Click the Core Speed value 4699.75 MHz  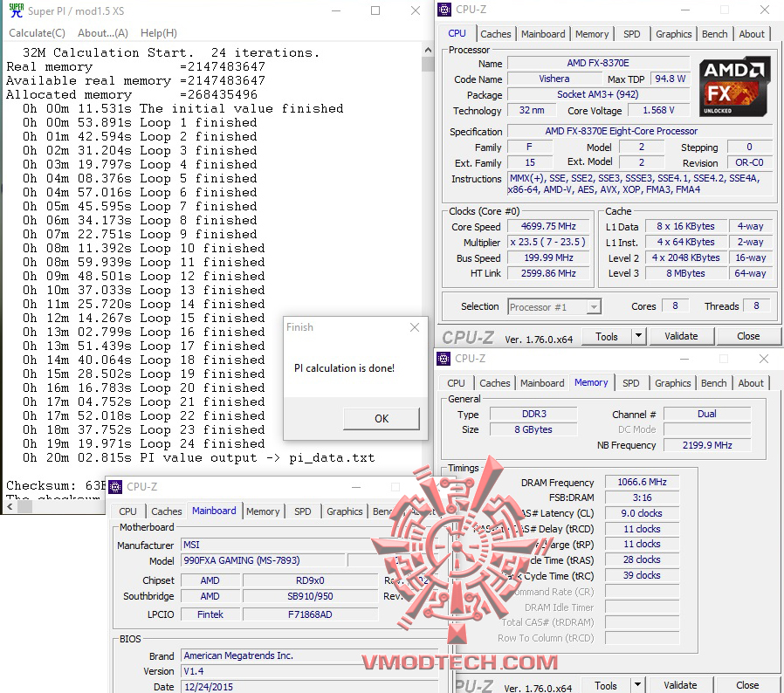click(548, 226)
